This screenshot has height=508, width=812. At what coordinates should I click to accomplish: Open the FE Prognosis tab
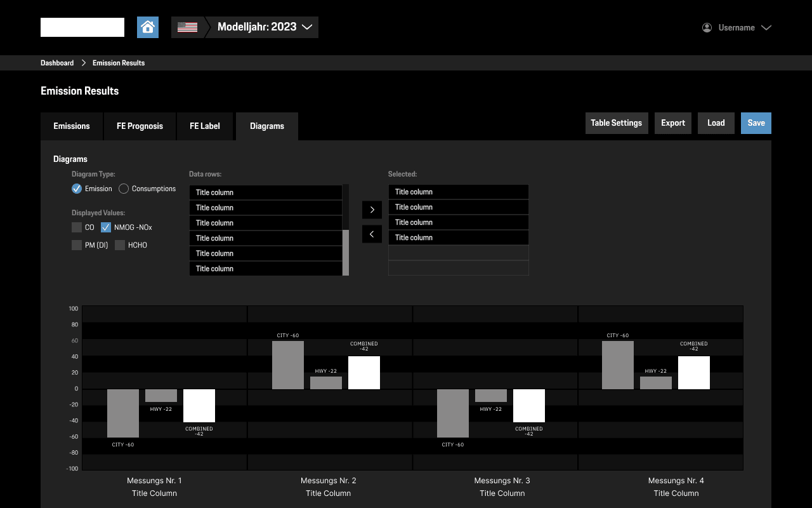tap(140, 126)
